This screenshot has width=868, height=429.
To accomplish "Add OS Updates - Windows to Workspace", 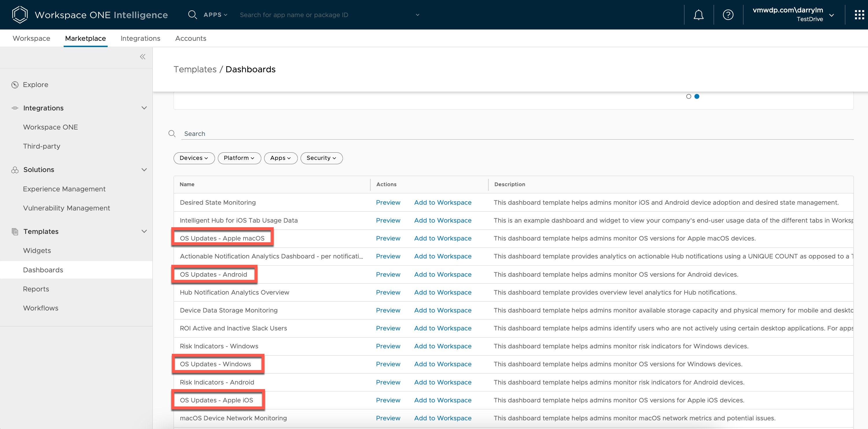I will click(x=442, y=364).
